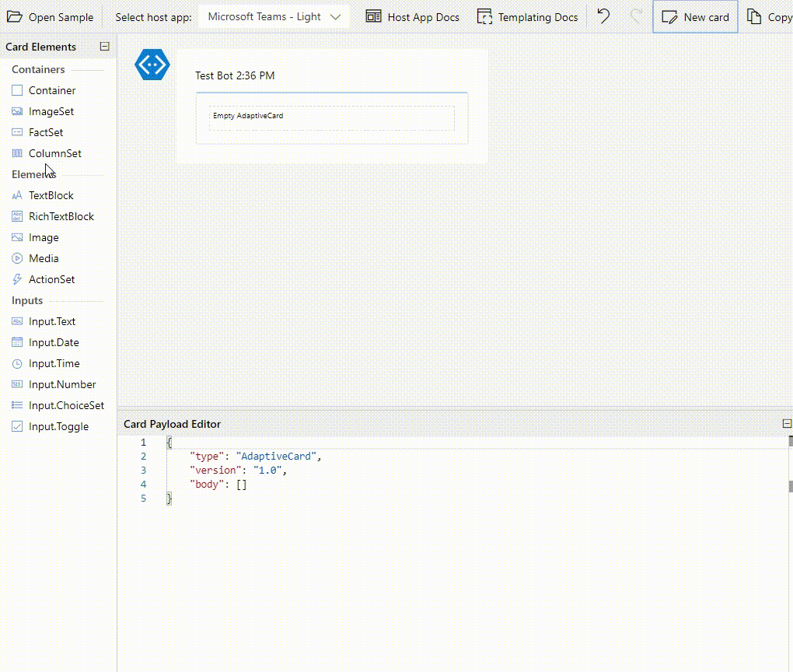This screenshot has height=672, width=793.
Task: Click the Containers section heading
Action: (38, 69)
